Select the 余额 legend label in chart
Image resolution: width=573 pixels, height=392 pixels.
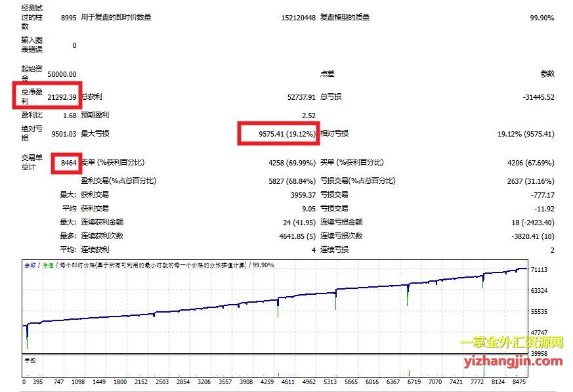tap(30, 265)
